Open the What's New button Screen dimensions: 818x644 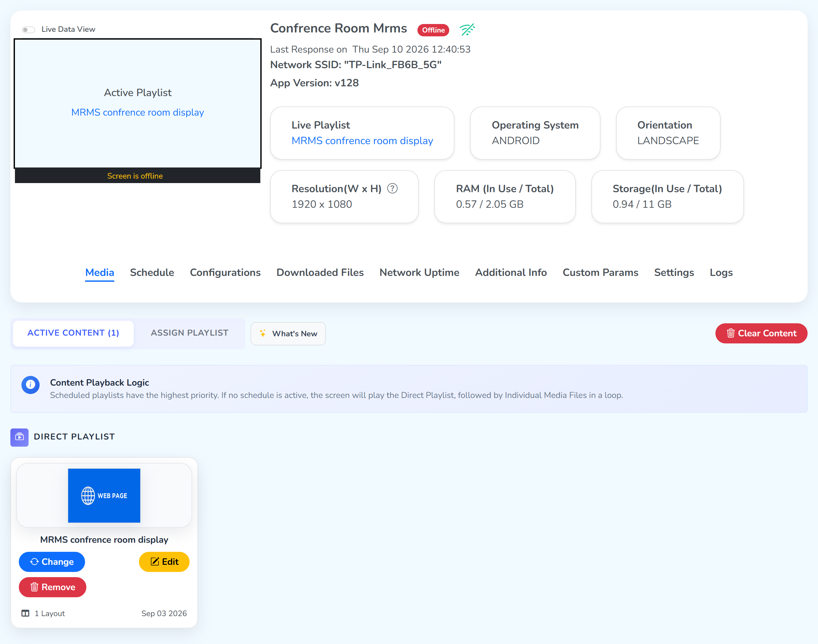[288, 333]
